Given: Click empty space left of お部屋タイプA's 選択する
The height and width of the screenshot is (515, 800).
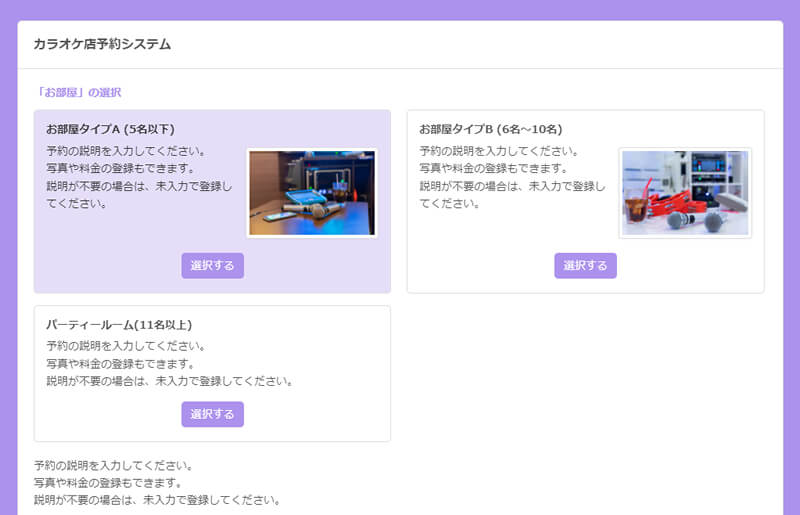Looking at the screenshot, I should pos(100,266).
